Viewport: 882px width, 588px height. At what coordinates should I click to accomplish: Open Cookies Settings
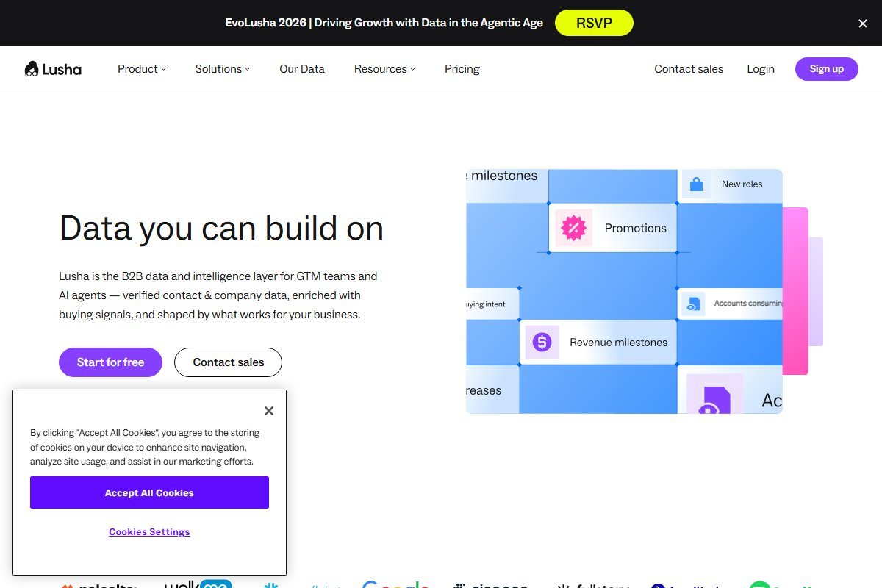149,532
